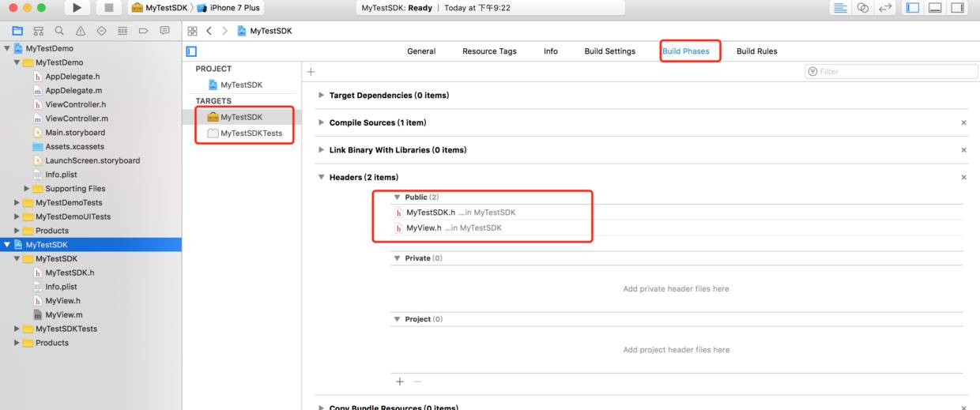
Task: Select the MyTestSDK scheme in toolbar
Action: (159, 8)
